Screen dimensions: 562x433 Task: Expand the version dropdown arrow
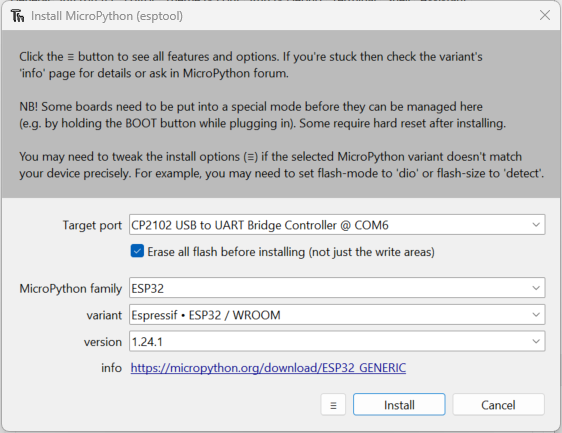coord(536,341)
